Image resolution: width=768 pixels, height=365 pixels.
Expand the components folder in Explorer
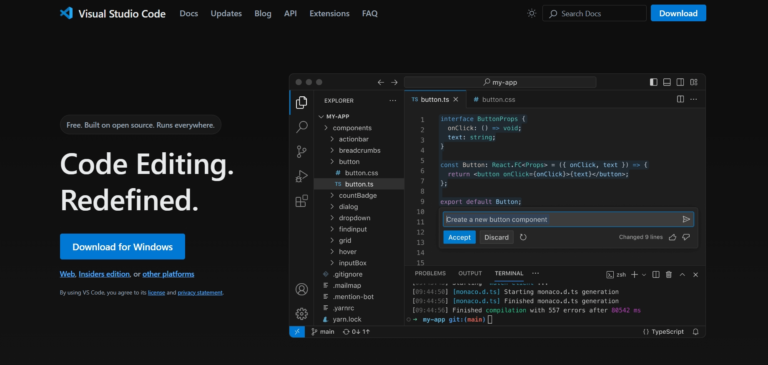352,128
